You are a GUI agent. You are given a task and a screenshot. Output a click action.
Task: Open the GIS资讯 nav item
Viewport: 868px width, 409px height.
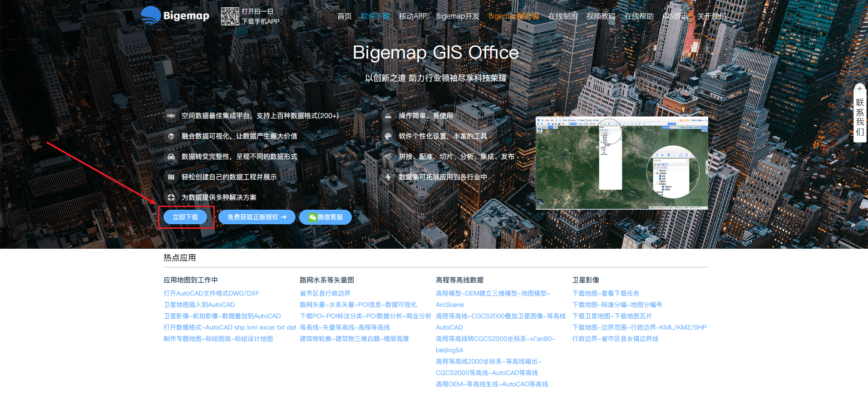(x=676, y=16)
